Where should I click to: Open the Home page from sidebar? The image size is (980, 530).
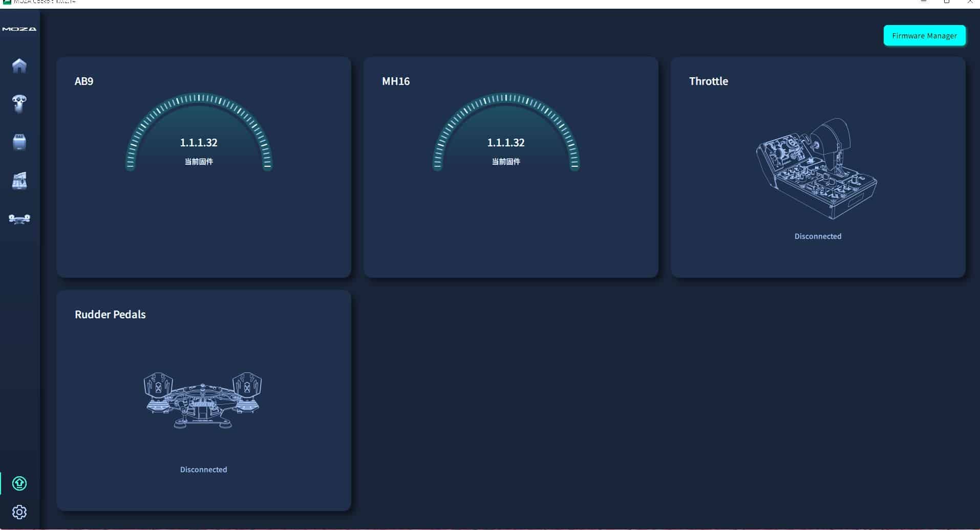pyautogui.click(x=19, y=66)
